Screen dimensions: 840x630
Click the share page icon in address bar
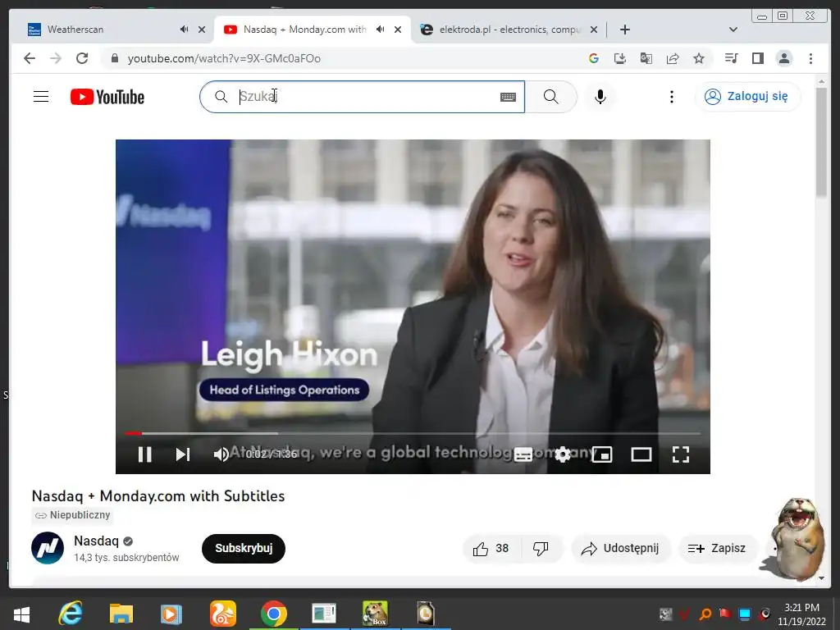coord(673,58)
